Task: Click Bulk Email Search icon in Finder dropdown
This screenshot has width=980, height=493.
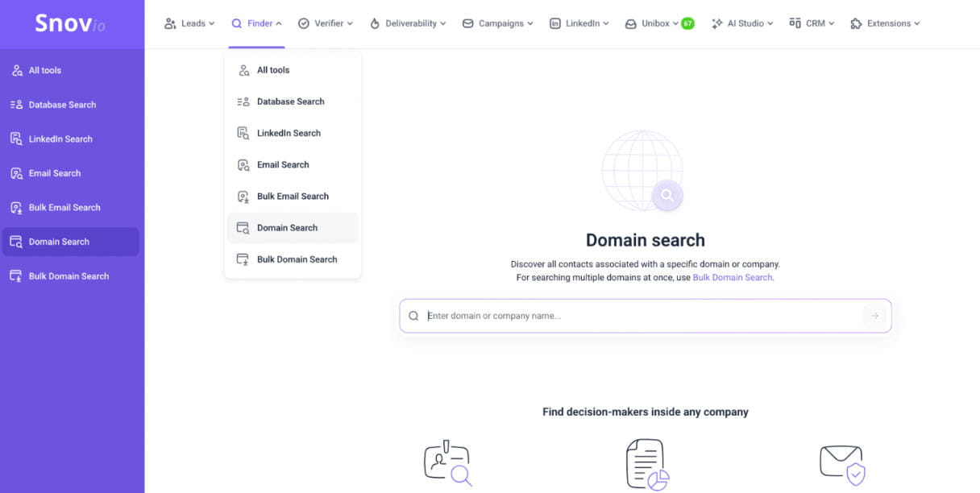Action: pyautogui.click(x=243, y=197)
